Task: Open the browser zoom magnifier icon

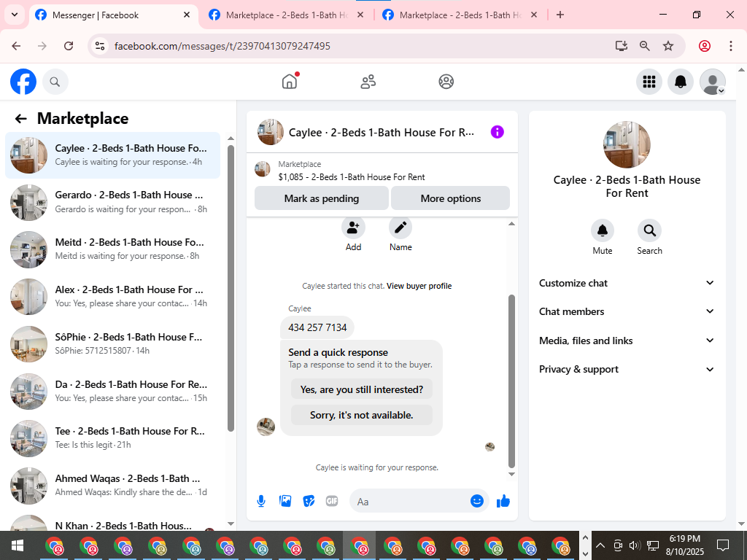Action: point(645,46)
